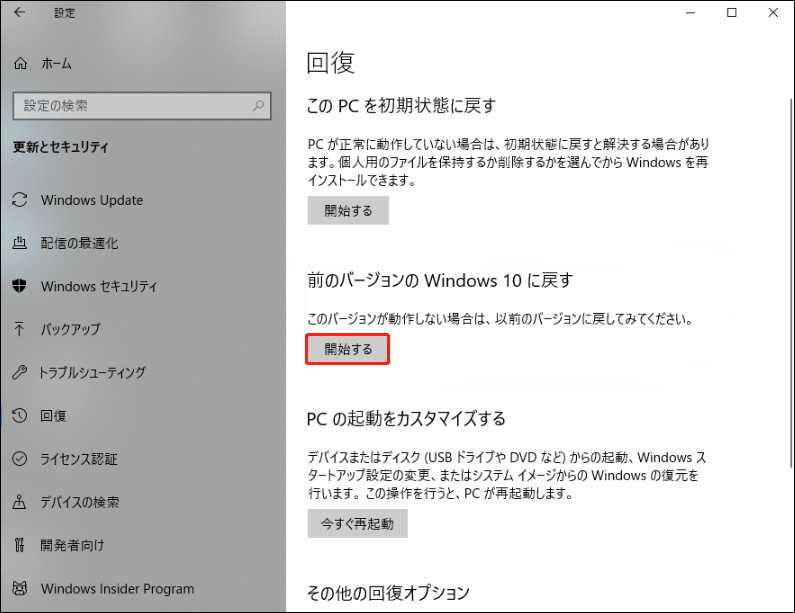Click the Windows Insider Program cat icon
The width and height of the screenshot is (795, 613).
(x=19, y=588)
